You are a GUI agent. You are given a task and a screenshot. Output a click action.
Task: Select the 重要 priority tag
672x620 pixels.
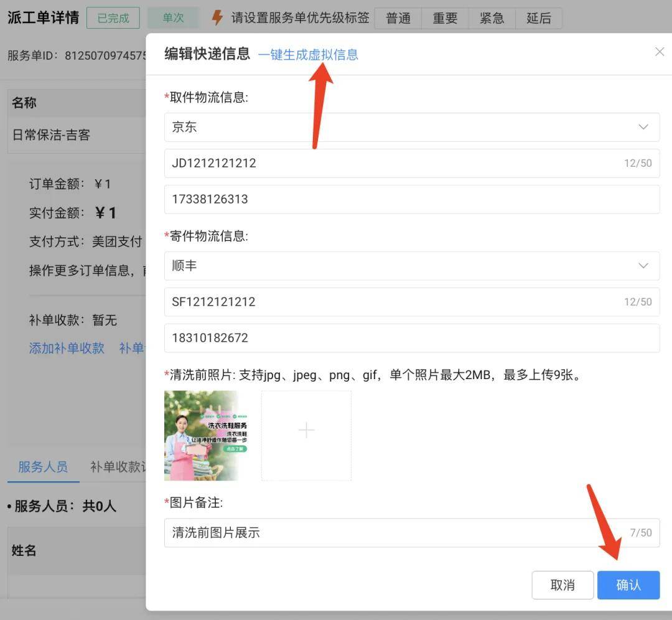pos(445,19)
